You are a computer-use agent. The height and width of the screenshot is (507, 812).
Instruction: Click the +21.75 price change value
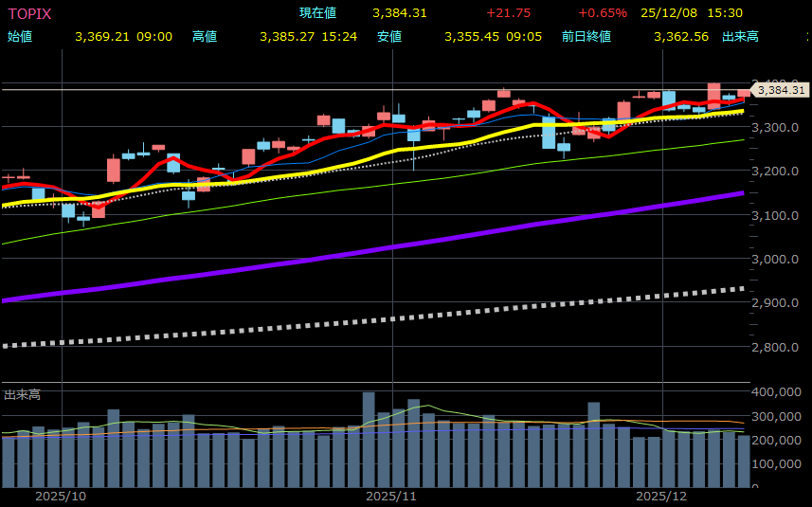tap(508, 13)
